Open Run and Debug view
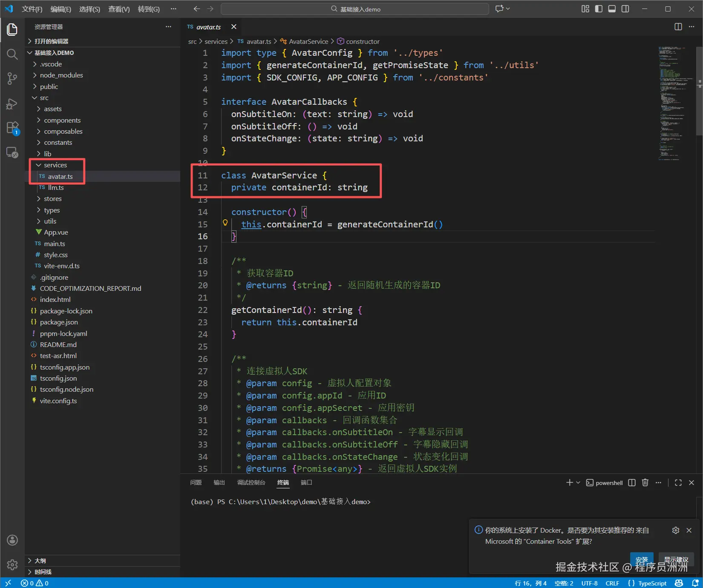The width and height of the screenshot is (703, 588). tap(12, 103)
